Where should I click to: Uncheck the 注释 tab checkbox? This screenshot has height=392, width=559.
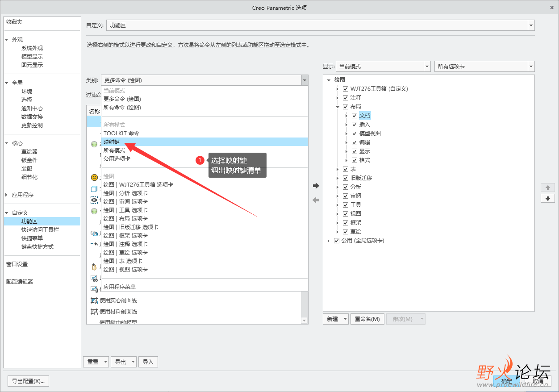coord(346,98)
